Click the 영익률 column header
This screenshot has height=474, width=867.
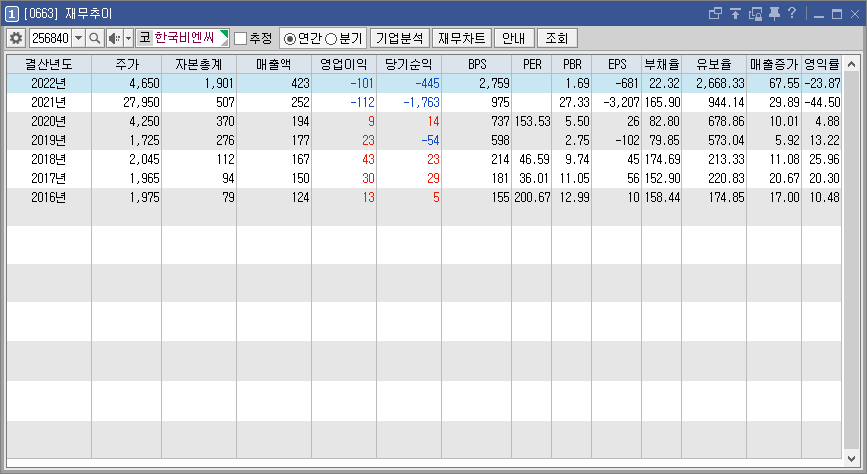pos(821,64)
